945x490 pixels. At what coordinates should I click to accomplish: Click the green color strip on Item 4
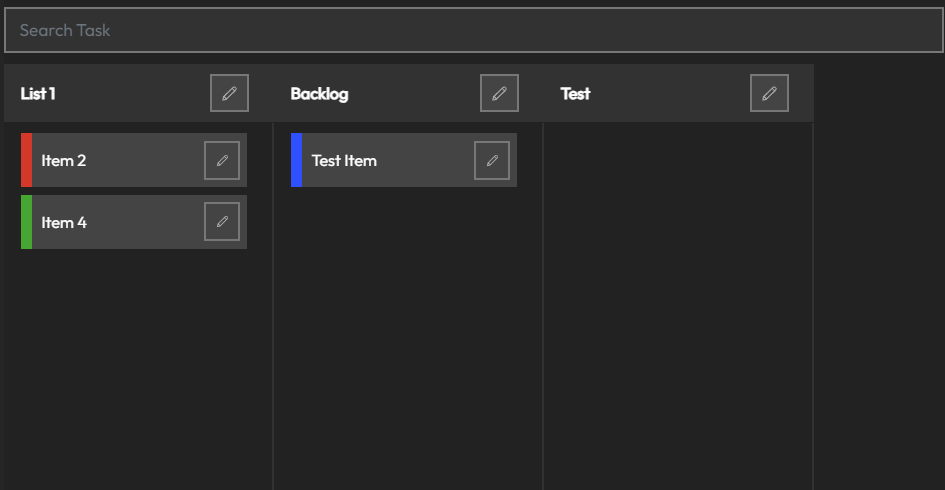[x=26, y=222]
